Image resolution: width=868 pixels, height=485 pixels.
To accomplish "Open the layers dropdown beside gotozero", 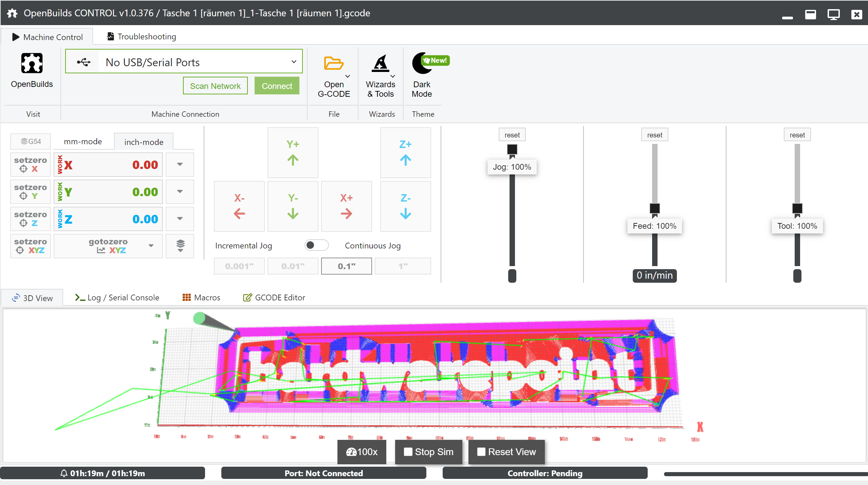I will (180, 246).
